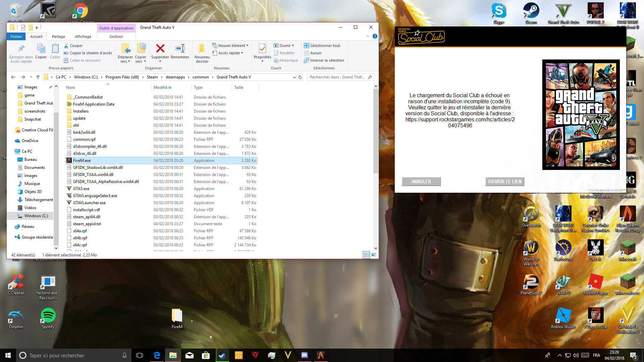Click the Renommer icon in ribbon
This screenshot has width=644, height=362.
[180, 49]
